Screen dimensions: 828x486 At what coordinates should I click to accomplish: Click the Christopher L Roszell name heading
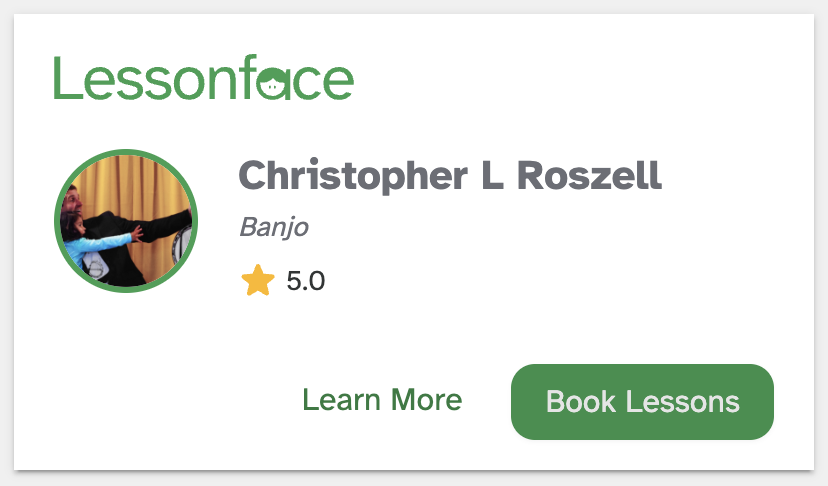(450, 176)
